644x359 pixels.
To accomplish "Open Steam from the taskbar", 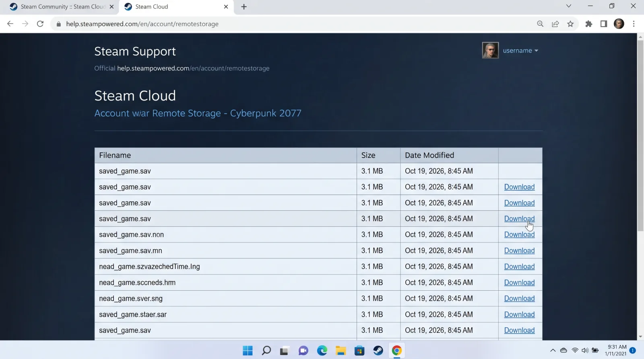I will 378,351.
